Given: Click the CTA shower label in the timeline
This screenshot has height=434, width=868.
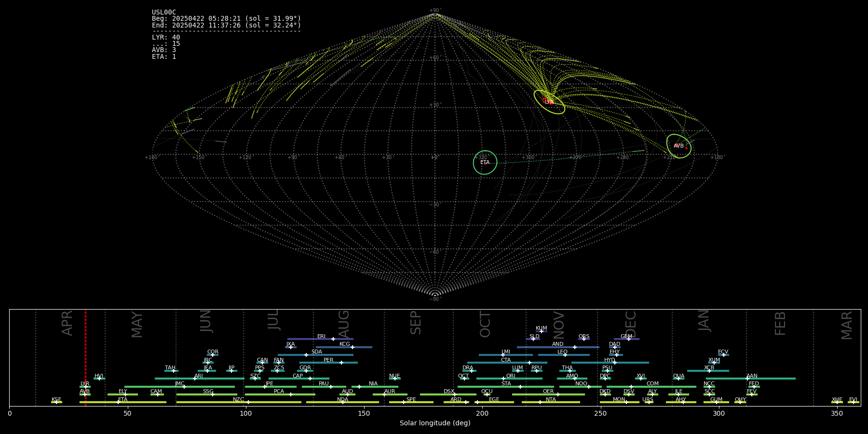Looking at the screenshot, I should tap(506, 360).
